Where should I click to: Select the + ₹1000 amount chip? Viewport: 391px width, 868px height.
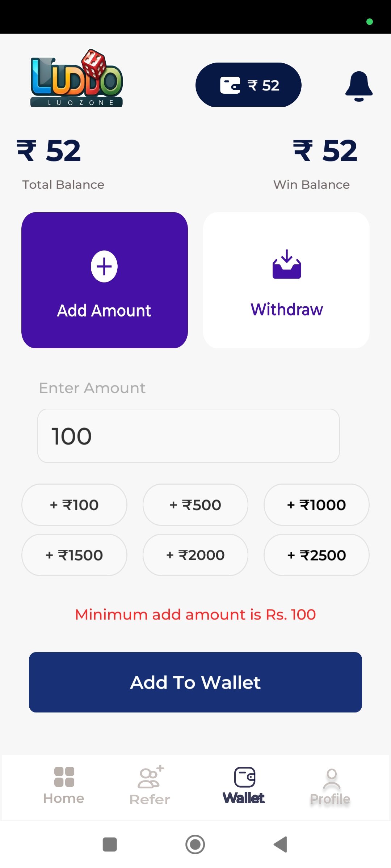tap(316, 505)
